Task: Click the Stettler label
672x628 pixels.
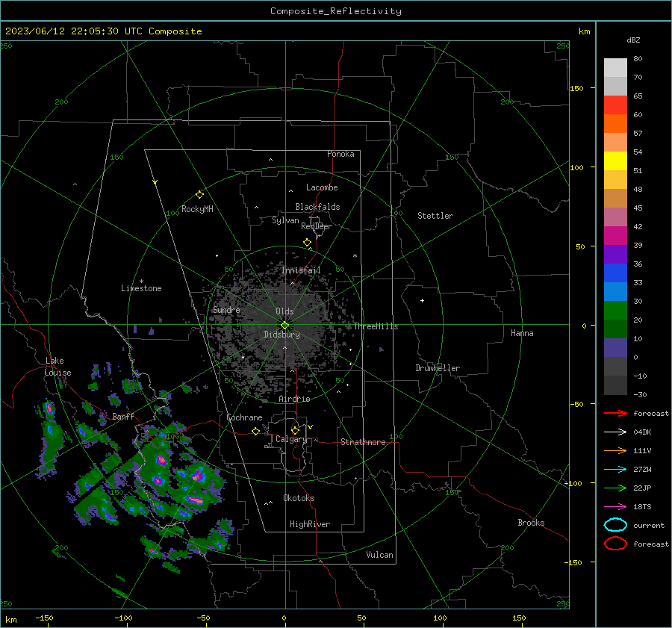Action: point(435,216)
